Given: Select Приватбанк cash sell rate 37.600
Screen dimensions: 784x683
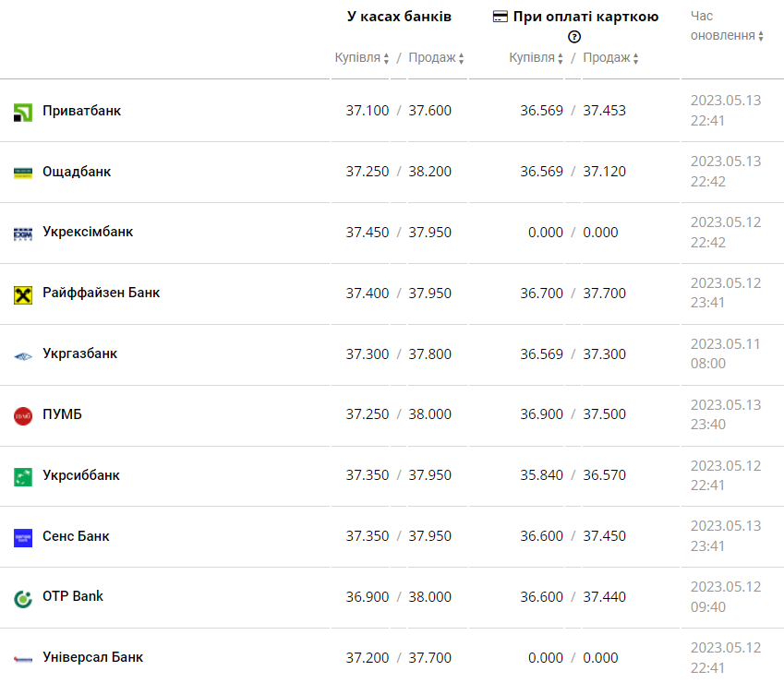Looking at the screenshot, I should [x=430, y=111].
